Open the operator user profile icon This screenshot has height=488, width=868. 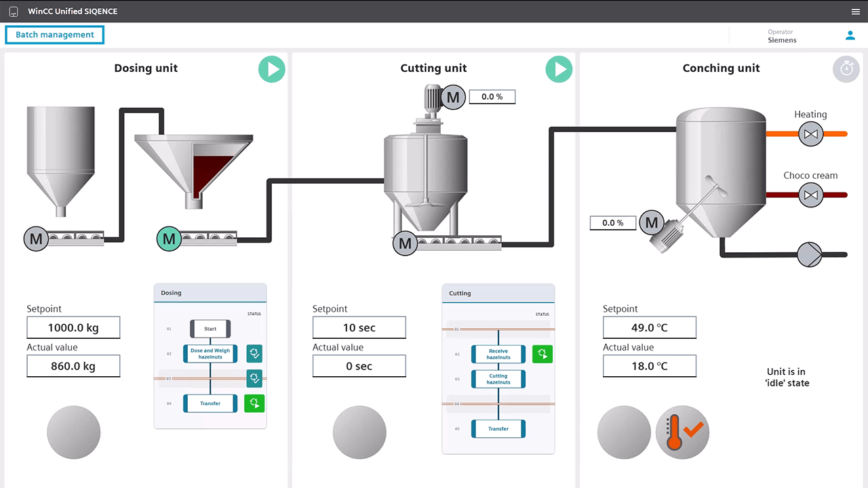tap(850, 35)
